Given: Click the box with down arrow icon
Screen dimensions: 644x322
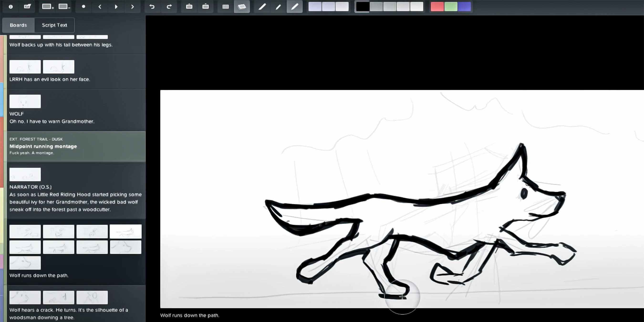Looking at the screenshot, I should coord(206,7).
